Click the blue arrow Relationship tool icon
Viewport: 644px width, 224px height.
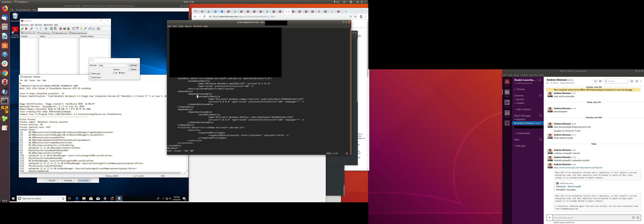click(85, 29)
